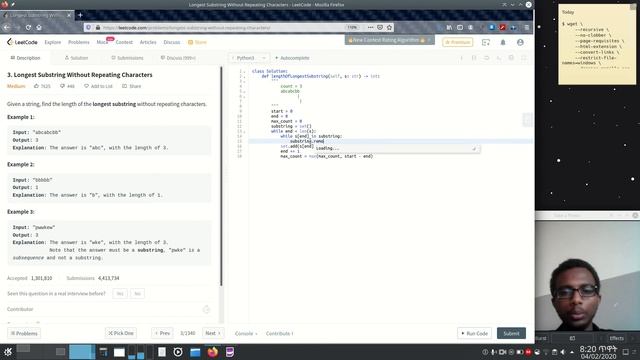
Task: Open the Explore menu item
Action: click(x=53, y=42)
